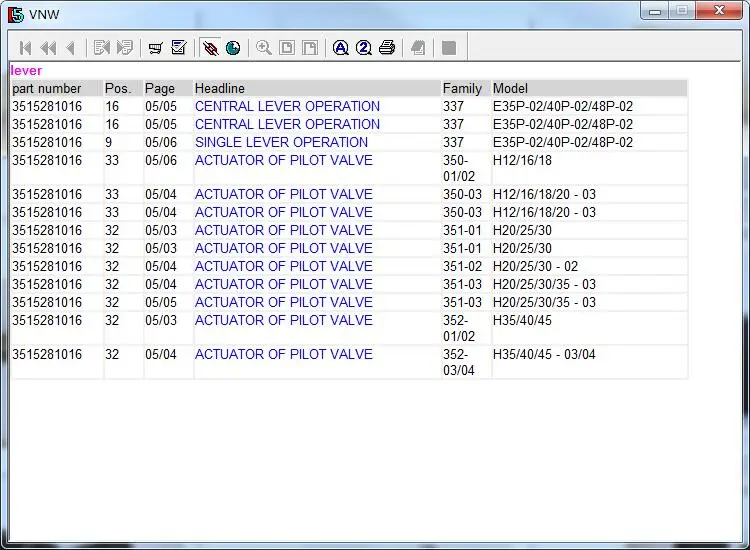Click the teal clock history icon
This screenshot has width=750, height=550.
pyautogui.click(x=233, y=48)
